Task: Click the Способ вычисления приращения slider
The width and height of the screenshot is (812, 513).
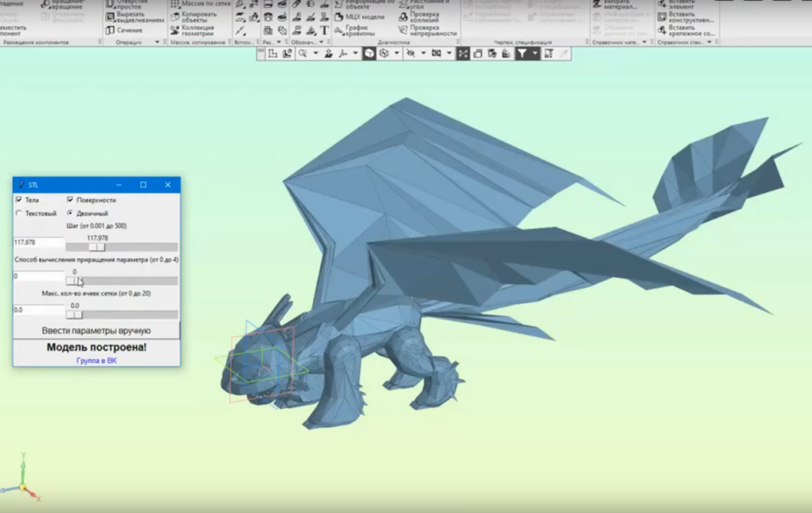Action: click(x=74, y=281)
